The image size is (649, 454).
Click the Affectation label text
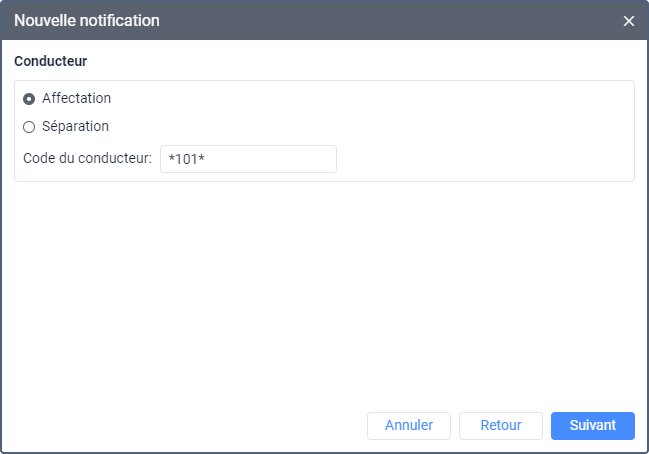point(76,99)
